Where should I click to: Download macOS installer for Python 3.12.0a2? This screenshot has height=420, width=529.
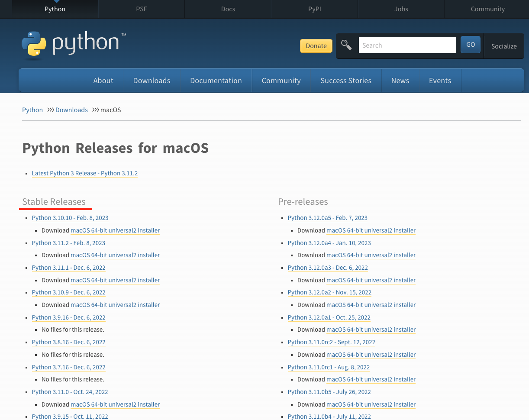[371, 305]
